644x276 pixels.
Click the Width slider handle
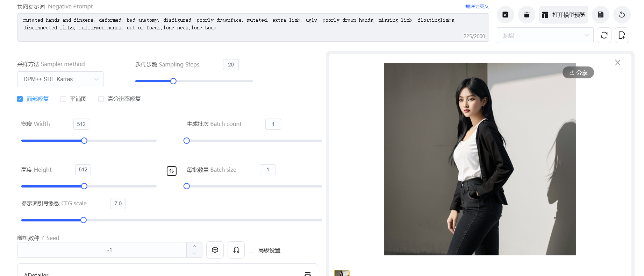[84, 141]
